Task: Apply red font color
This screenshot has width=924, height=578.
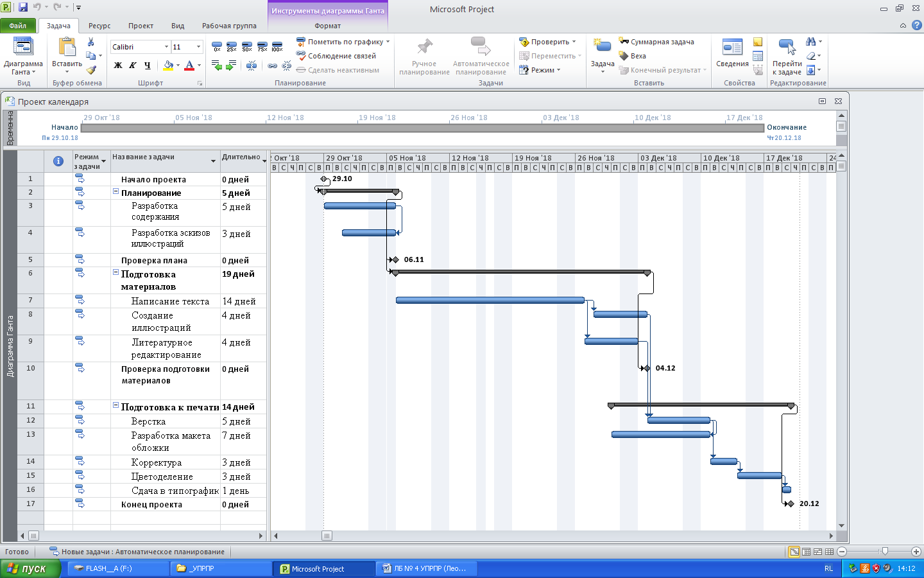Action: click(189, 66)
